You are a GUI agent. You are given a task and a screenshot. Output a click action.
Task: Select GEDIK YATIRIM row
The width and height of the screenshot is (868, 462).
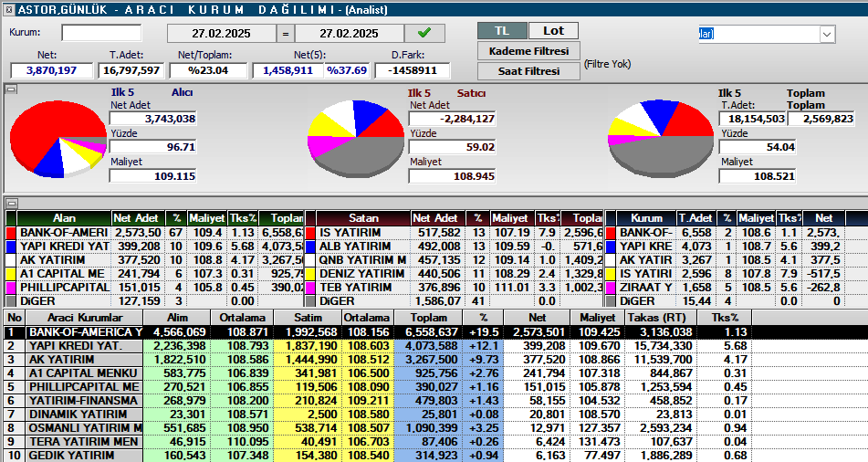(434, 456)
